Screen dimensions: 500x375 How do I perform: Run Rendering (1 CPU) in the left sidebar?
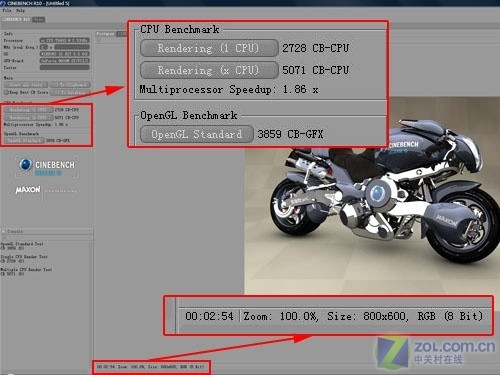point(29,110)
